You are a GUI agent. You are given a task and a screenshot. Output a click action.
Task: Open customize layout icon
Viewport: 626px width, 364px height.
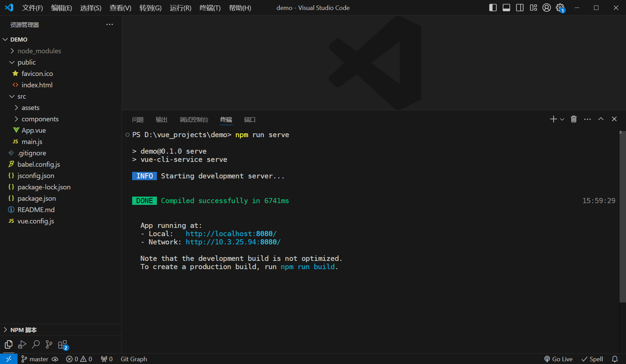[533, 8]
